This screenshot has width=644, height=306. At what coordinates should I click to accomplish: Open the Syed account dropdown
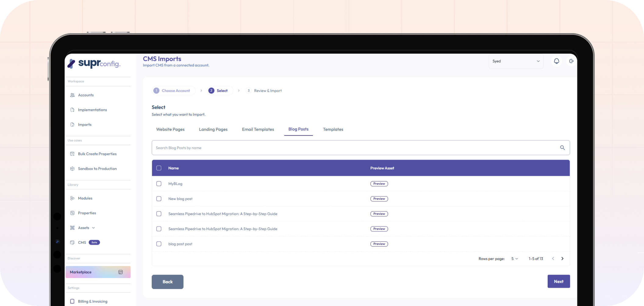pos(516,61)
